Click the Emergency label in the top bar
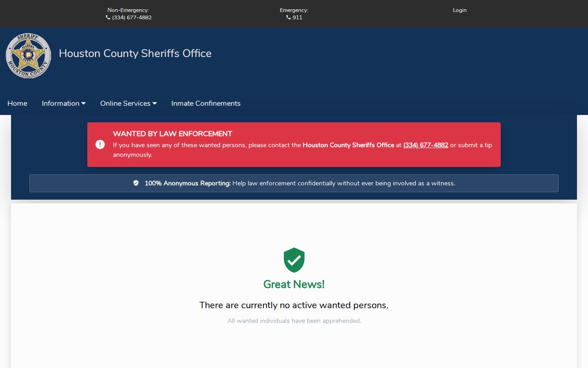This screenshot has height=368, width=588. [294, 10]
